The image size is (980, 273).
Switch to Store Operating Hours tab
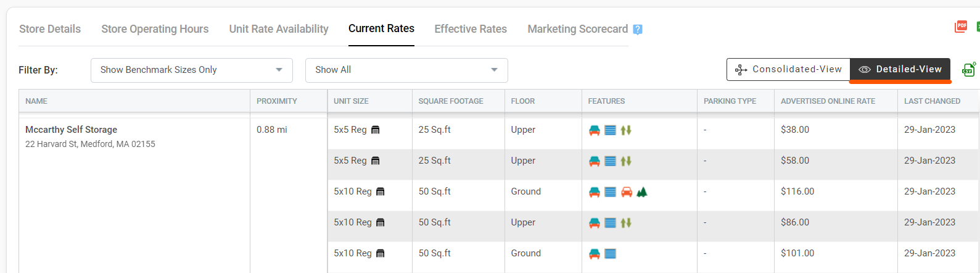(x=155, y=29)
